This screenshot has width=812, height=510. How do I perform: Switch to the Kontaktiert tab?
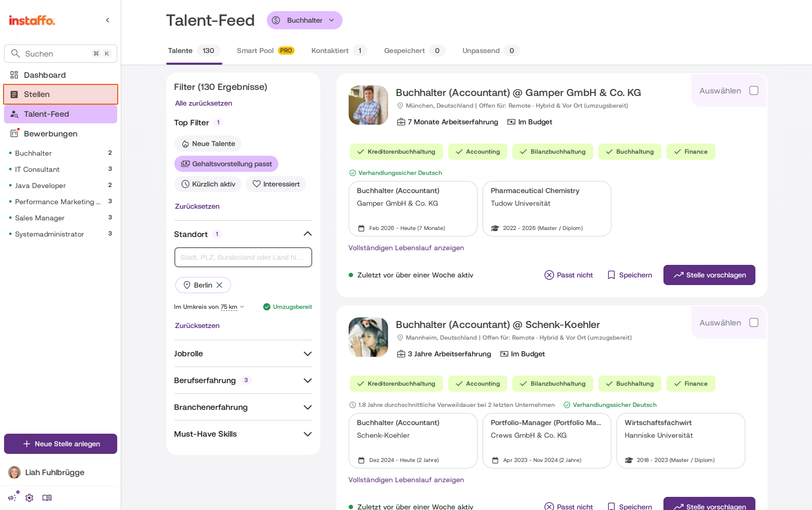click(339, 51)
